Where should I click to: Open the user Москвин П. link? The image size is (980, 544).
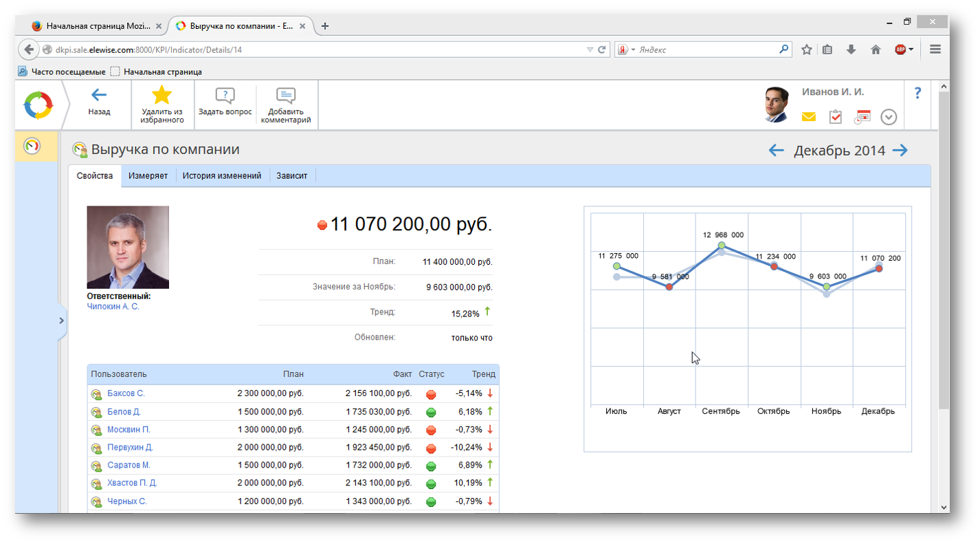129,429
